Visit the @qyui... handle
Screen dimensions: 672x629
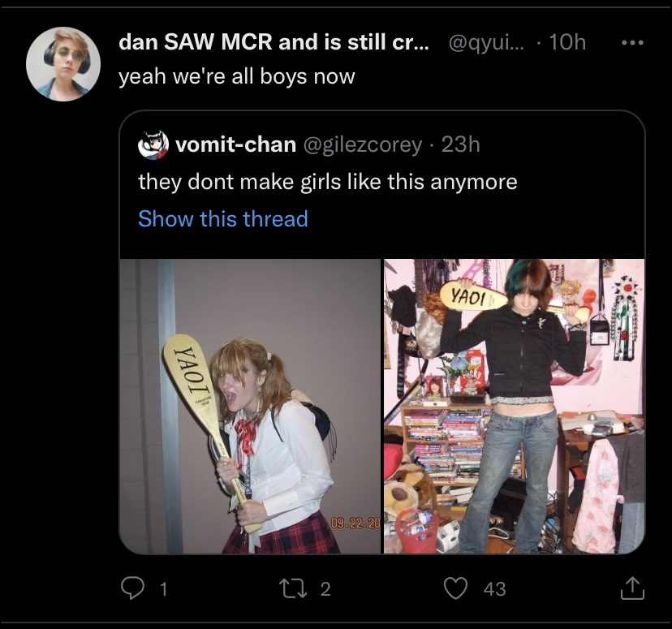486,42
